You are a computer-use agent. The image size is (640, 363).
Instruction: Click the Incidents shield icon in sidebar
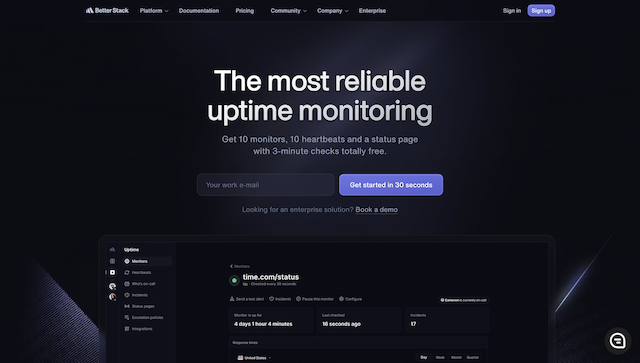(x=127, y=295)
